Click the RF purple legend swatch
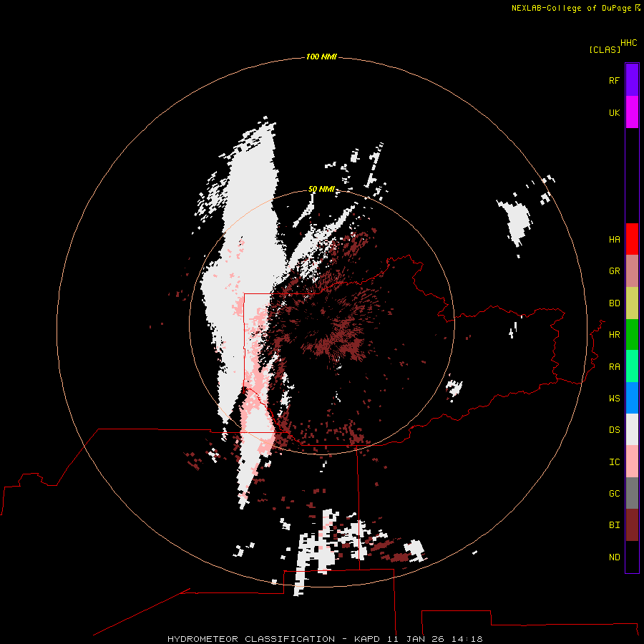Image resolution: width=644 pixels, height=644 pixels. tap(632, 80)
